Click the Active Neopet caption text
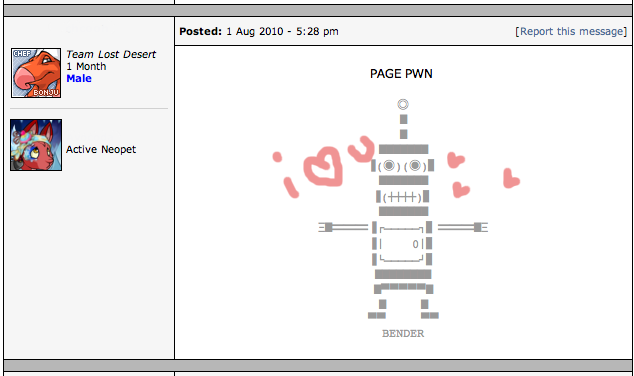 101,149
